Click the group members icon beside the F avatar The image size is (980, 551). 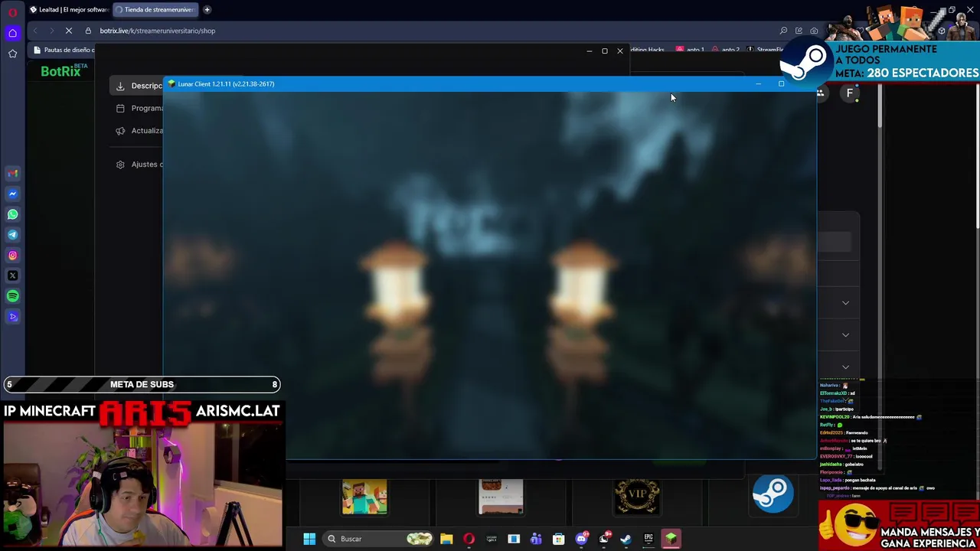click(x=820, y=93)
